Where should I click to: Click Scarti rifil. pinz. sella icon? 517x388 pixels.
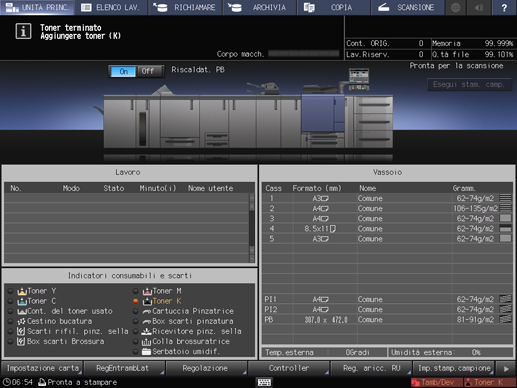coord(21,331)
